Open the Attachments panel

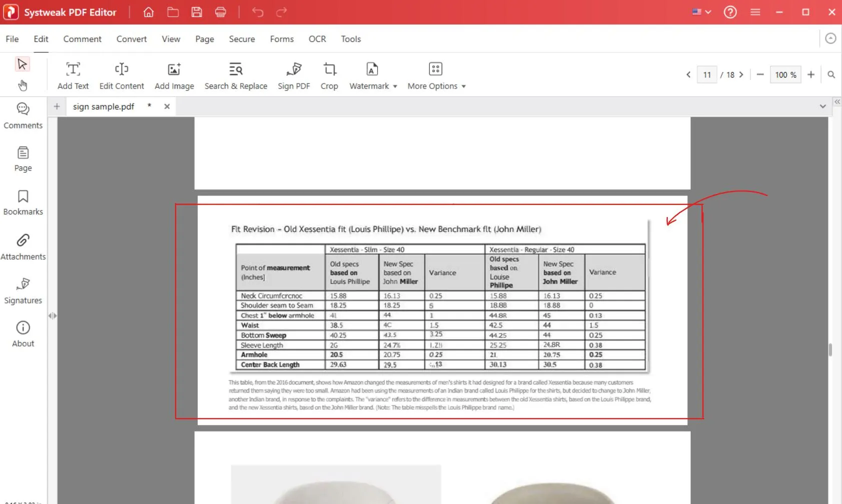(23, 246)
